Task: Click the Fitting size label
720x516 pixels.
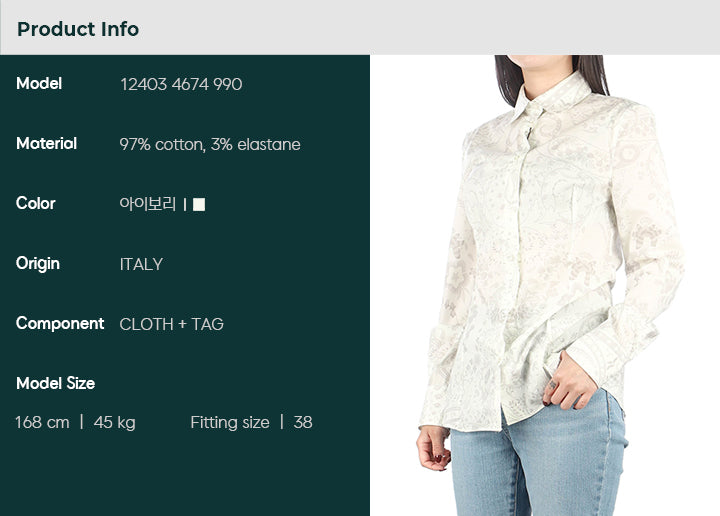Action: coord(230,422)
